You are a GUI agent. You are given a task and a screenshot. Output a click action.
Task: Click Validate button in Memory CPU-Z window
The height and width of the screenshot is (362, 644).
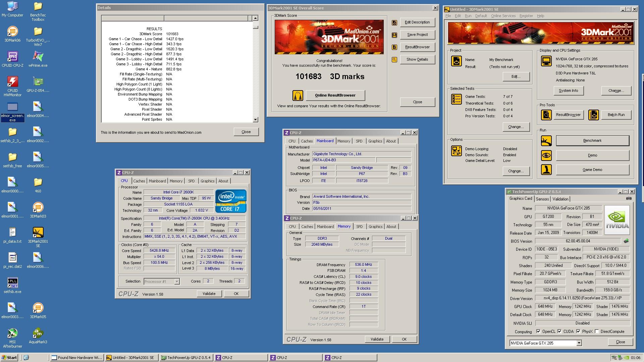[x=377, y=340]
